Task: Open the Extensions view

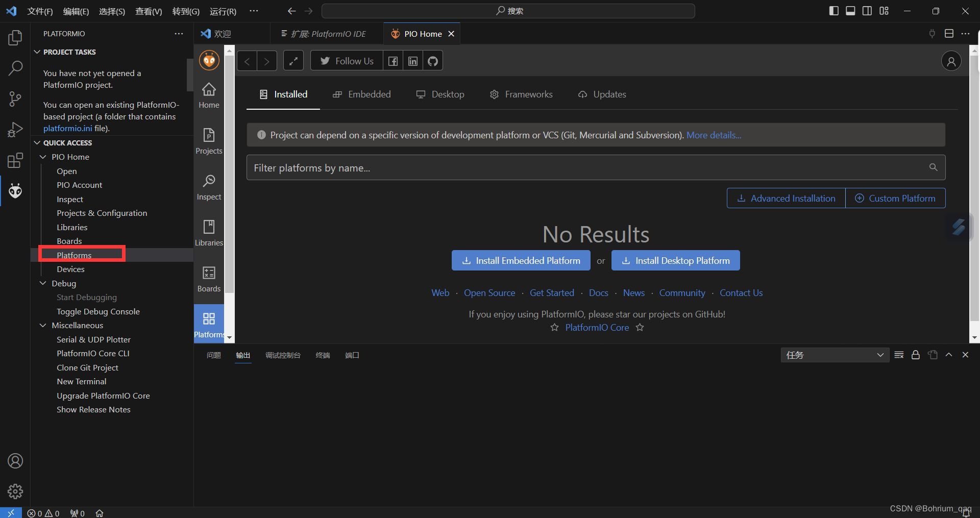Action: pos(15,160)
